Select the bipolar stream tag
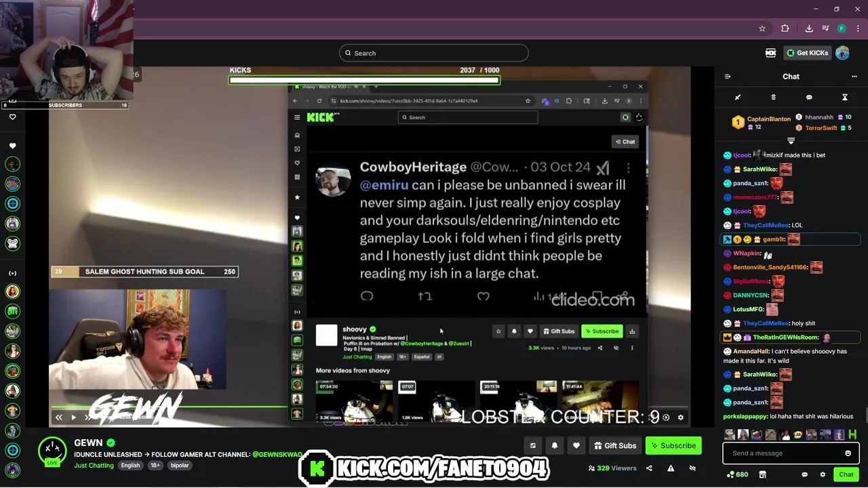Image resolution: width=868 pixels, height=488 pixels. tap(180, 466)
